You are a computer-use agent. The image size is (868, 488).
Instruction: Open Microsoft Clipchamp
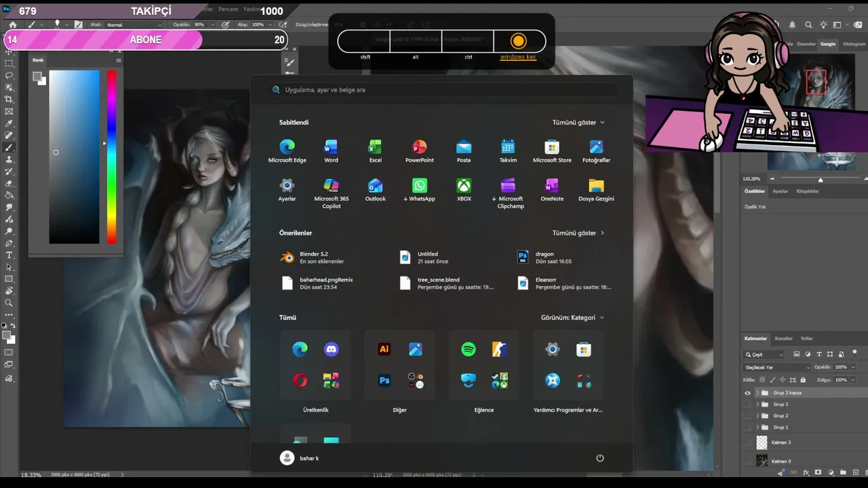pyautogui.click(x=508, y=193)
